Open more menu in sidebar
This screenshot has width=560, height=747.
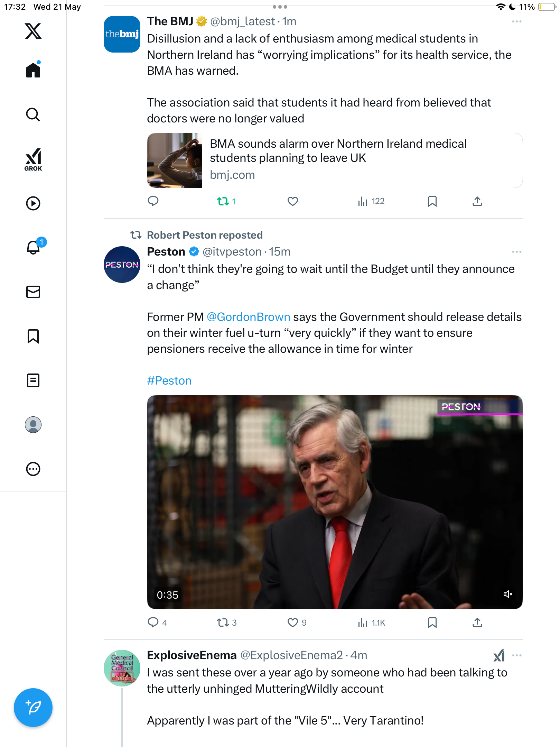(33, 469)
